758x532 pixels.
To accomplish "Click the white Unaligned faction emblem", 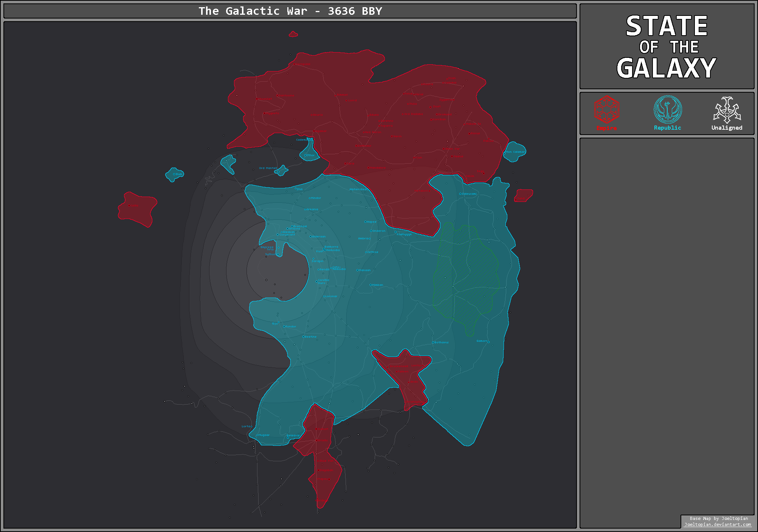I will point(727,110).
